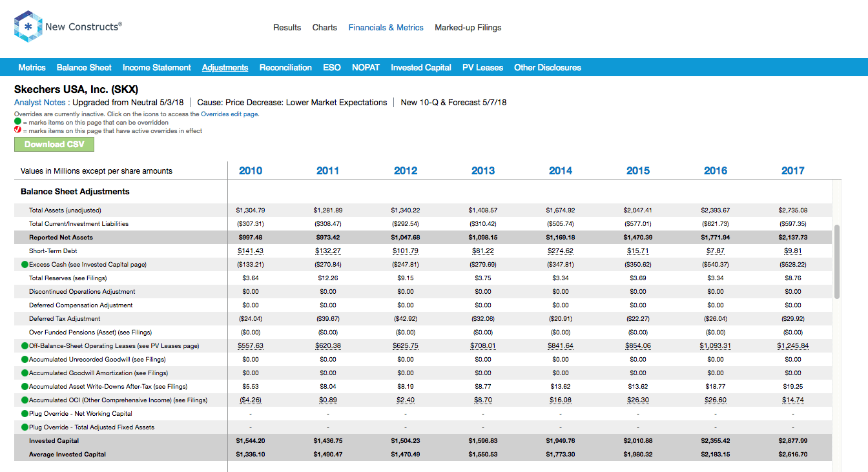Click the red checkmark active overrides legend icon

tap(17, 130)
